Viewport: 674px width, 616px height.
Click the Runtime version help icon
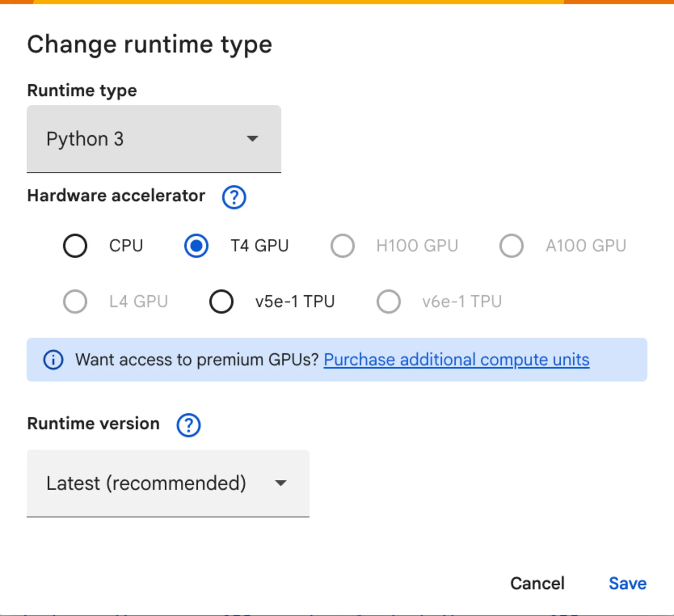point(188,425)
